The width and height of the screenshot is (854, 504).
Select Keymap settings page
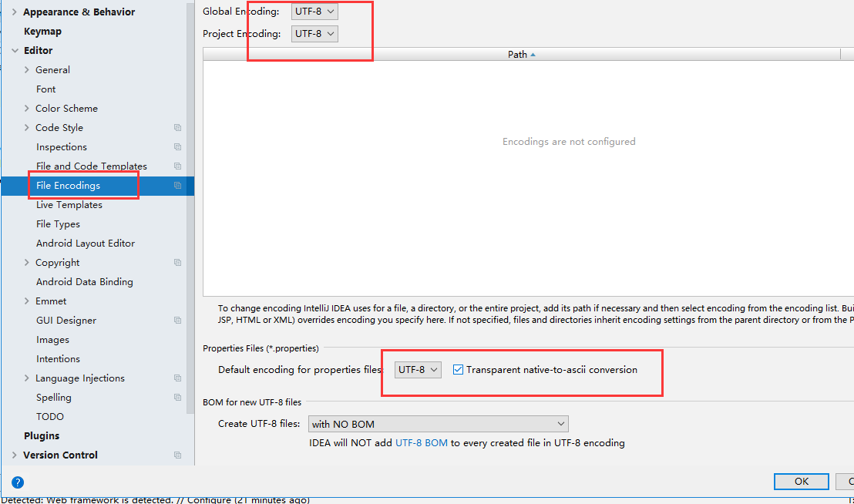tap(42, 32)
